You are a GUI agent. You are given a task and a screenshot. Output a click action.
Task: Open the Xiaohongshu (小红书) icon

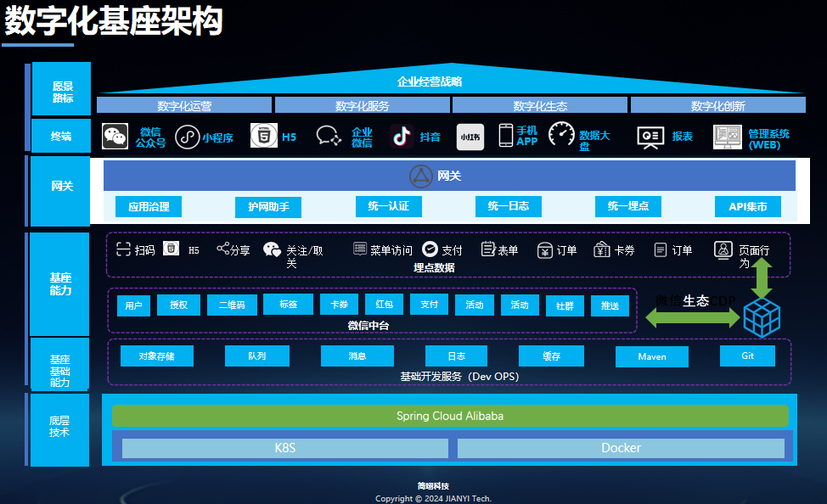[x=470, y=137]
